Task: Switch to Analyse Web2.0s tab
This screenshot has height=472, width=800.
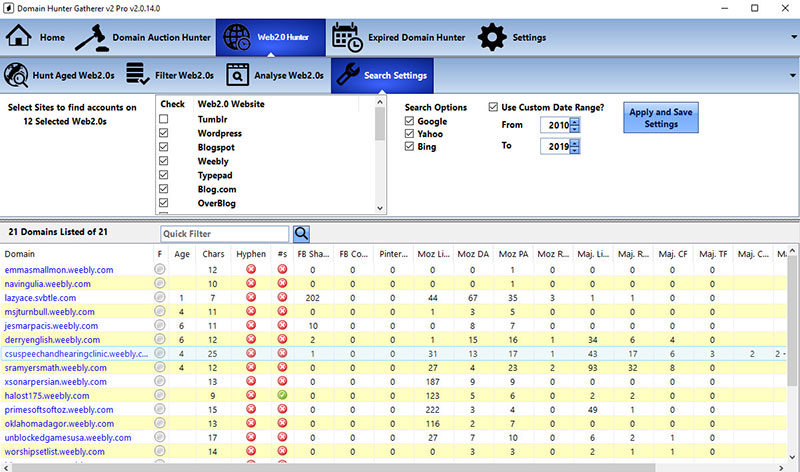Action: tap(275, 75)
